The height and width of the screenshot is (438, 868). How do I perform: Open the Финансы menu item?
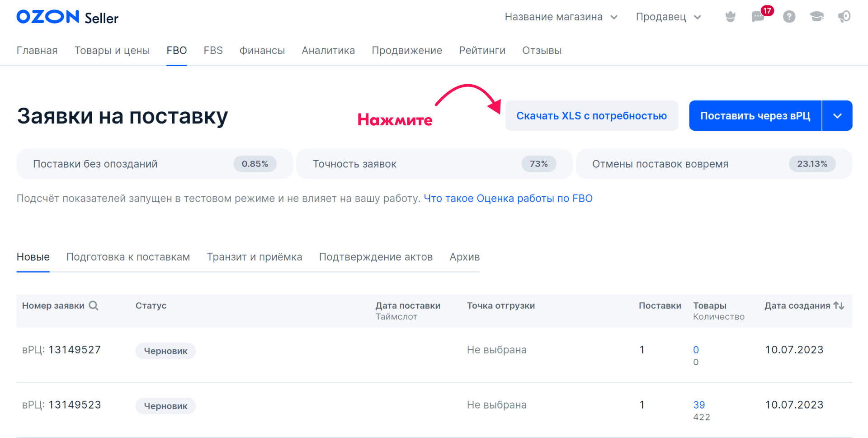262,51
